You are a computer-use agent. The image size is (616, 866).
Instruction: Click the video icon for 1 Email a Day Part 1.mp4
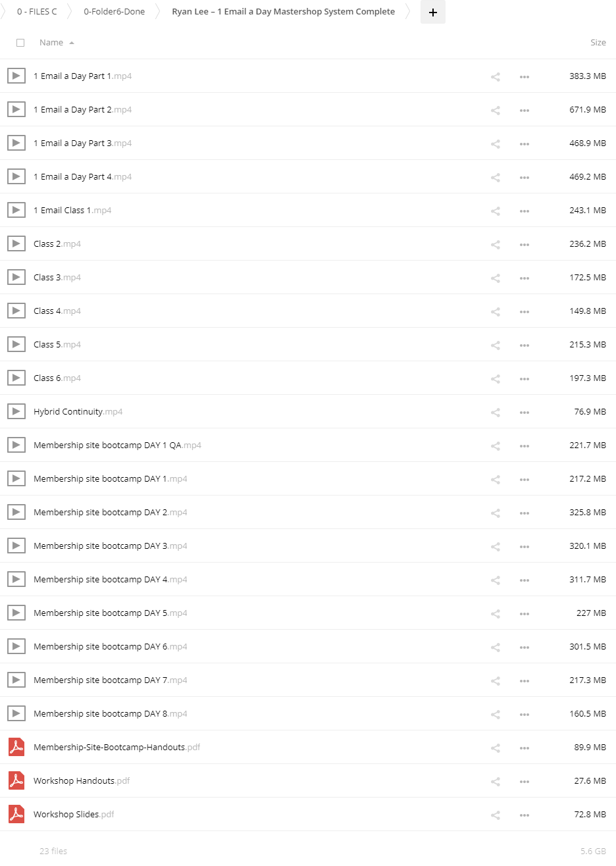click(x=16, y=76)
